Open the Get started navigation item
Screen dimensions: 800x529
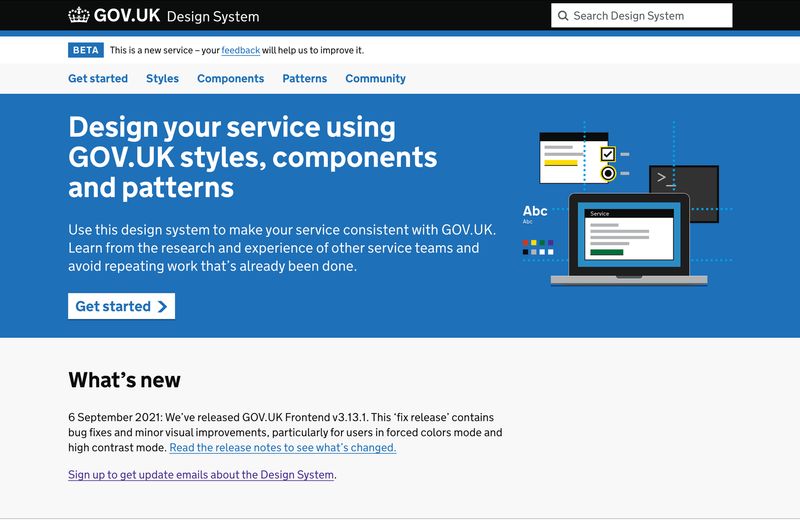(x=98, y=79)
